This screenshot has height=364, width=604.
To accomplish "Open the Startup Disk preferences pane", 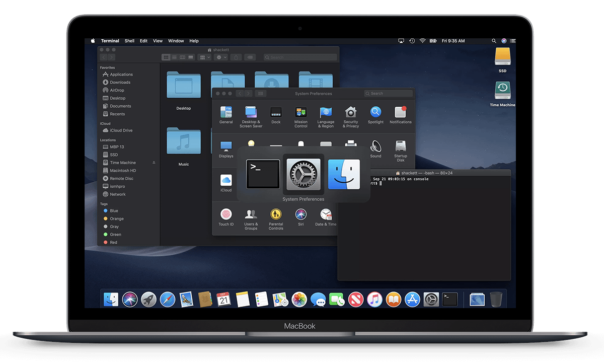I will click(x=401, y=151).
